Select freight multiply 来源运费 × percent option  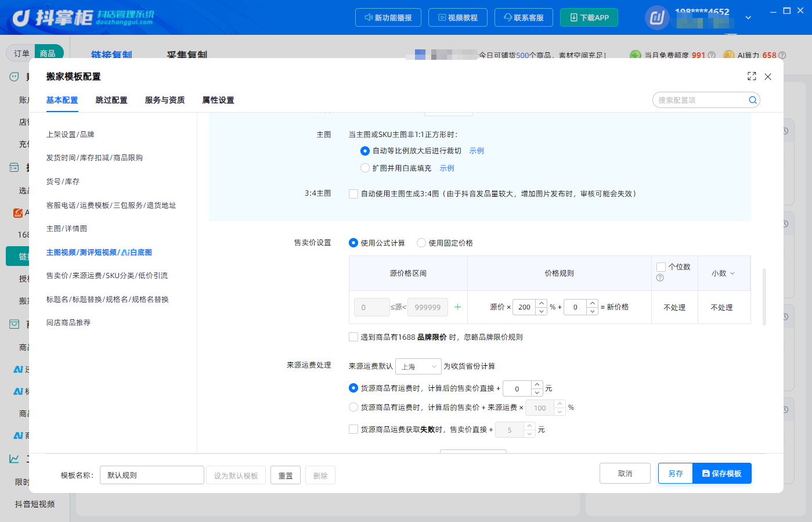353,408
